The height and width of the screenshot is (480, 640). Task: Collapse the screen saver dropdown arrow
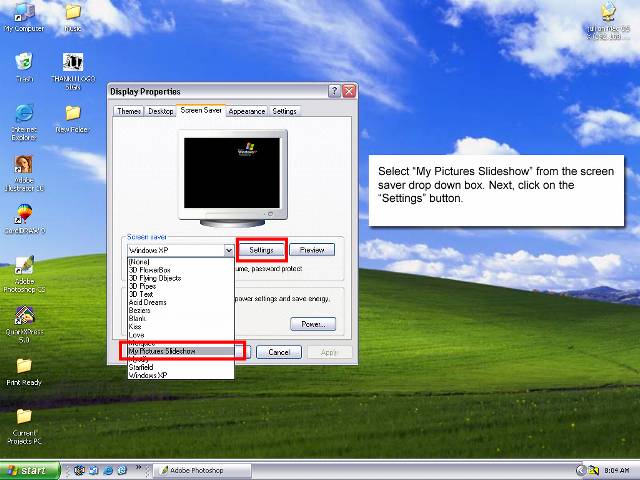click(x=229, y=250)
